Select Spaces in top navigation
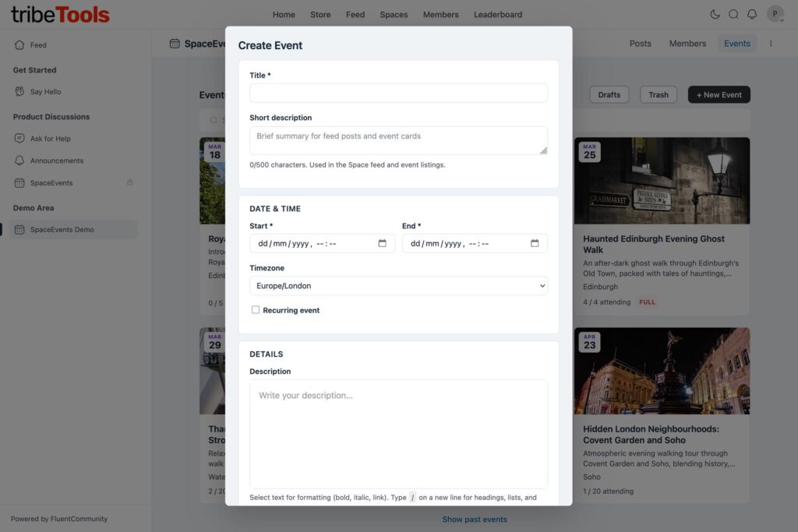 [394, 15]
